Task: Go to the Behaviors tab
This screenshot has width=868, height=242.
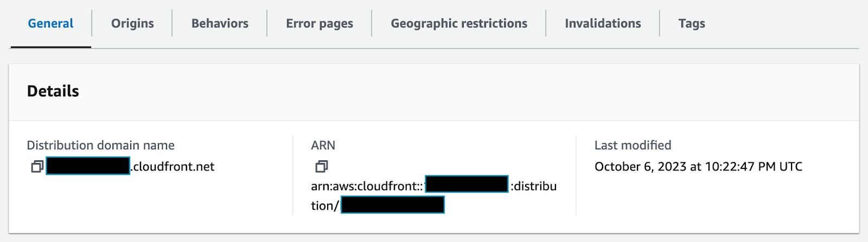Action: 220,23
